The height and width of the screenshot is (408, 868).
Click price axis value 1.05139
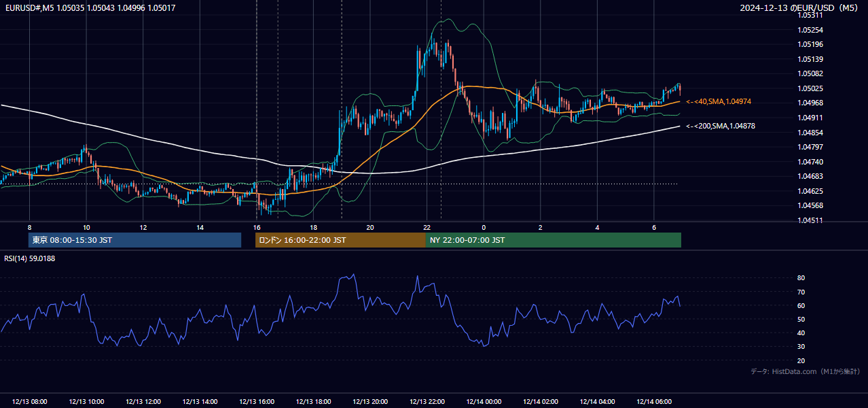[x=810, y=59]
